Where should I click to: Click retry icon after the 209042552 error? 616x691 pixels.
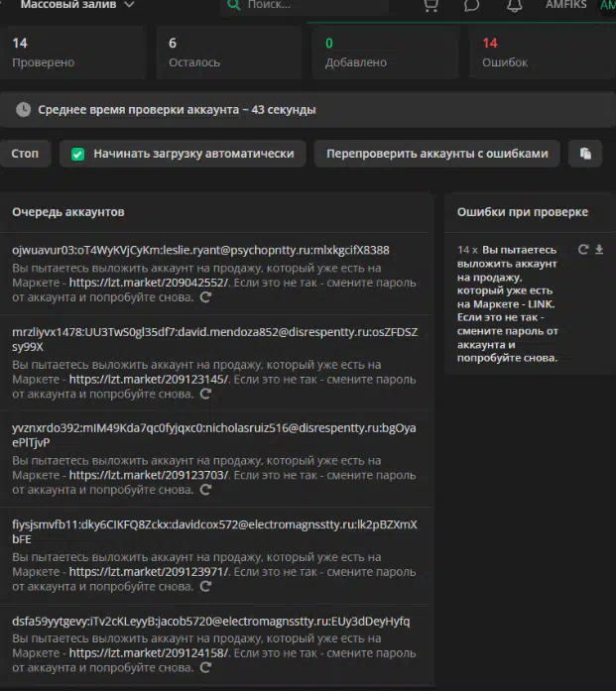pyautogui.click(x=206, y=296)
